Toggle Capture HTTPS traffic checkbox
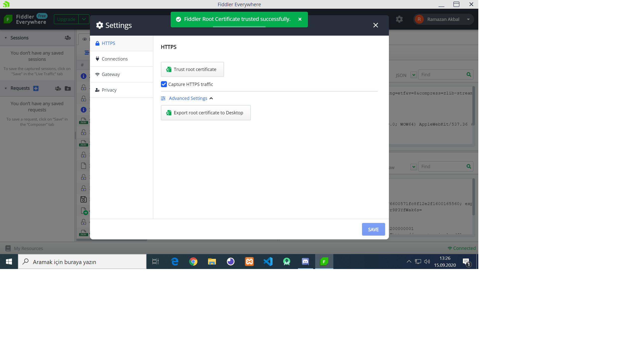This screenshot has height=338, width=644. tap(164, 84)
